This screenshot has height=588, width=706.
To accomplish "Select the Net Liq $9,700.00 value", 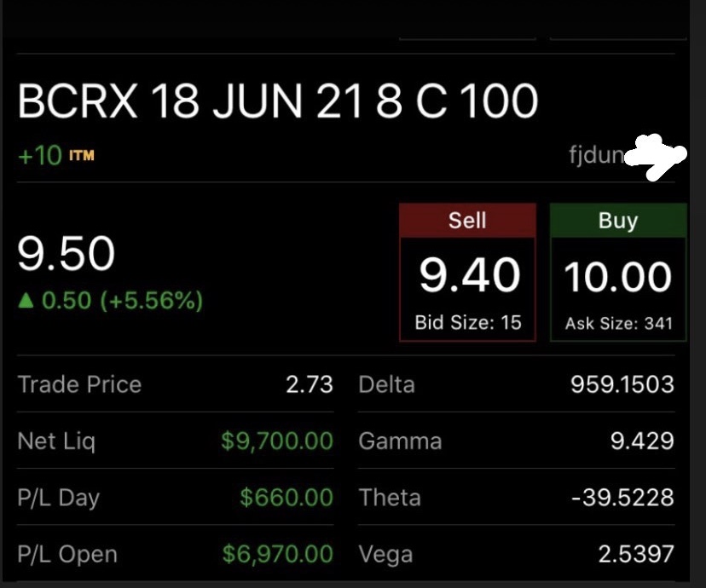I will (277, 441).
